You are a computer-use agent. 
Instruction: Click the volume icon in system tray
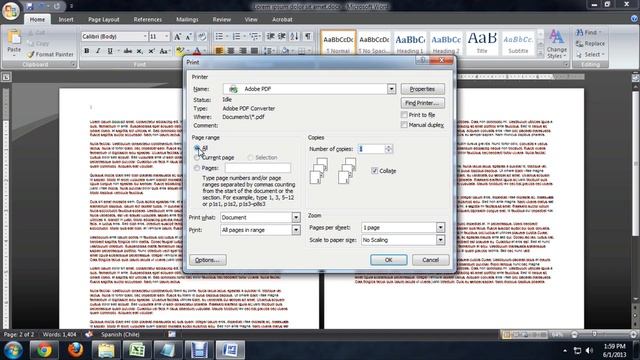(x=589, y=350)
